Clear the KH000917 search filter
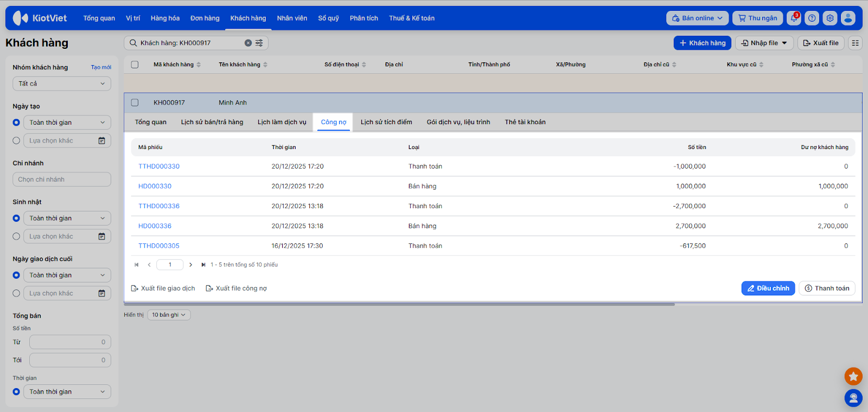Image resolution: width=868 pixels, height=412 pixels. point(248,43)
